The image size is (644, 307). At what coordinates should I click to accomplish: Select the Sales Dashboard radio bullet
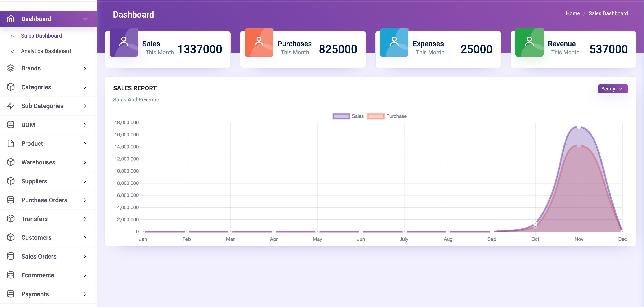point(13,36)
